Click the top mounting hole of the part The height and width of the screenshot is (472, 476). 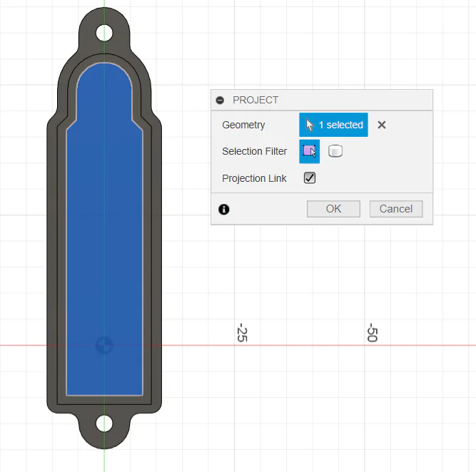(x=104, y=33)
